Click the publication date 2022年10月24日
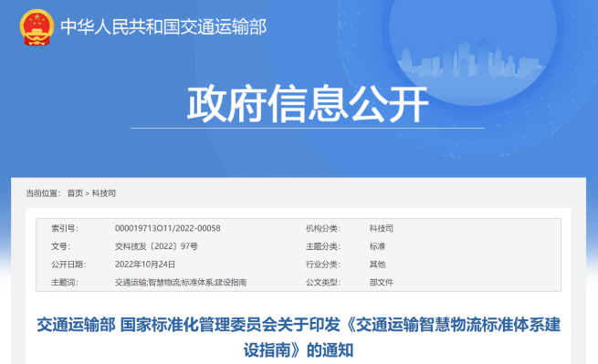598x364 pixels. [145, 265]
